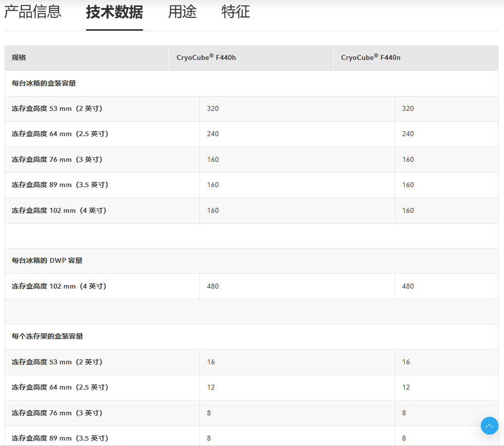
Task: Select the 每台冰箱的 DWP 容量 section heading
Action: pos(47,261)
